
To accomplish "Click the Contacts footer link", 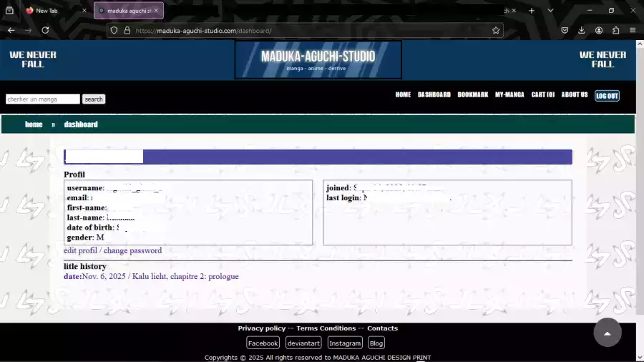I will 382,328.
